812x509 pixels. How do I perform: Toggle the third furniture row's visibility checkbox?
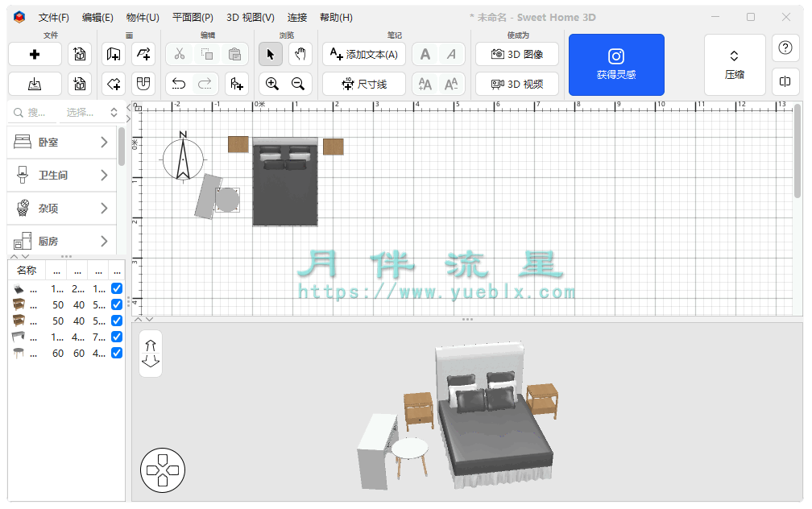point(117,321)
